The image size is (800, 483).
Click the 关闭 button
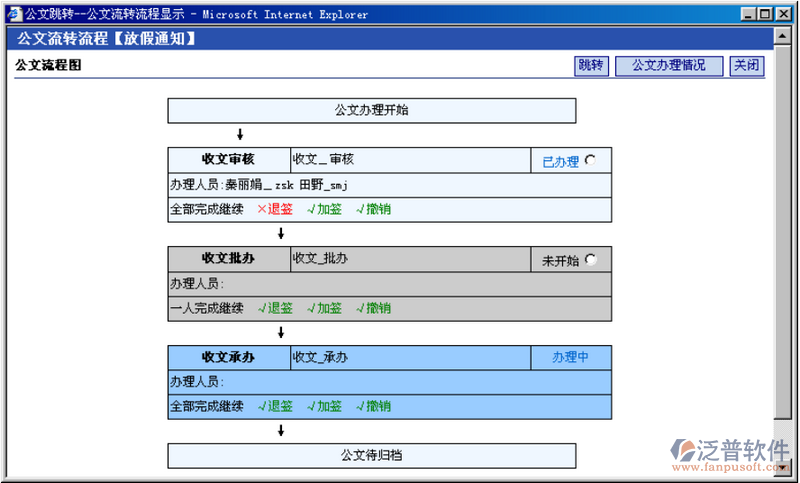pyautogui.click(x=746, y=66)
